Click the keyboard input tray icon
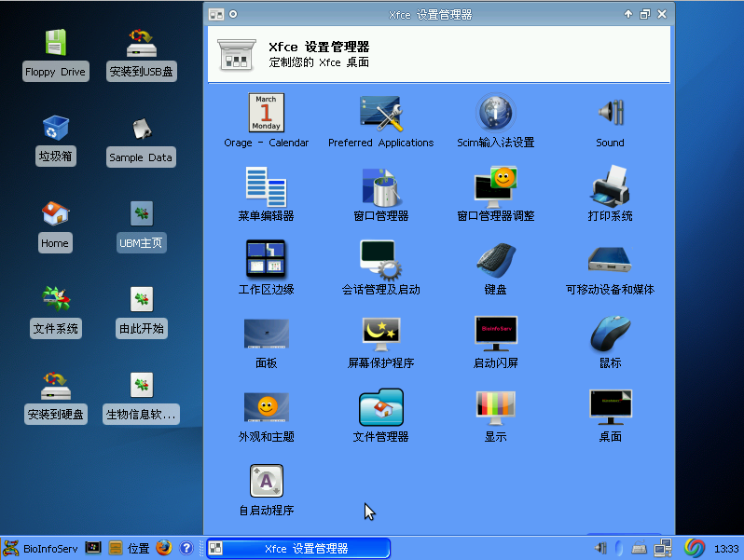744x560 pixels. tap(640, 548)
